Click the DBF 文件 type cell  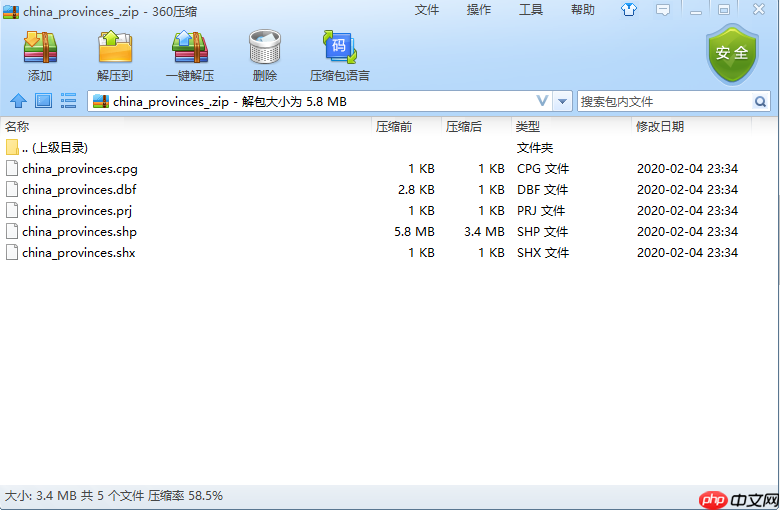point(542,190)
